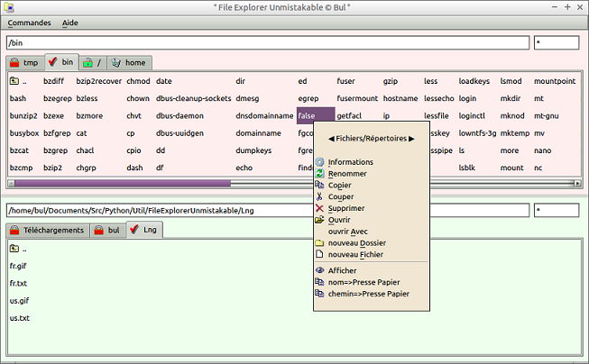Click the Copier icon in context menu
589x364 pixels.
coord(319,185)
